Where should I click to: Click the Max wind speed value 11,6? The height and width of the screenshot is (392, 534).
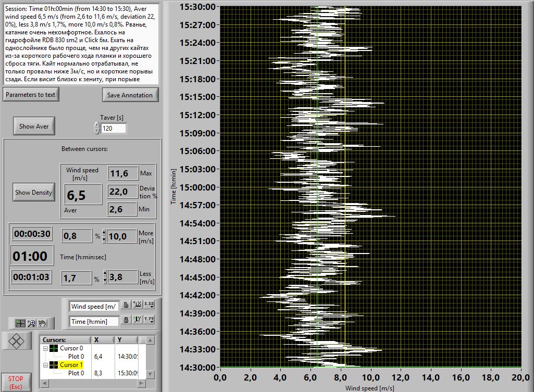[x=123, y=173]
